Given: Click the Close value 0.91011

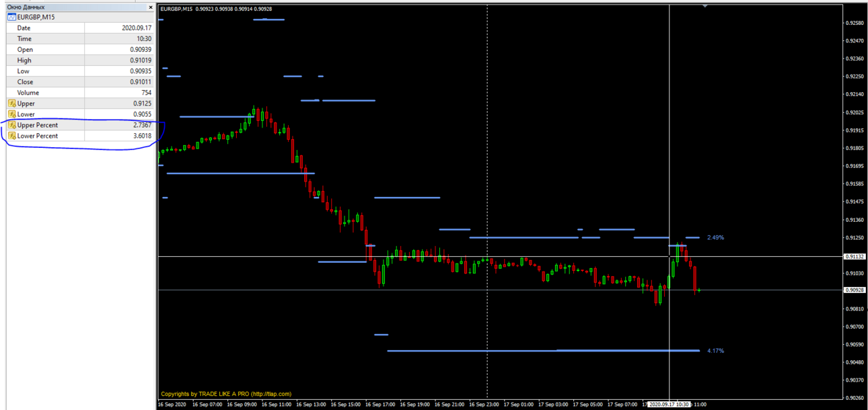Looking at the screenshot, I should pos(141,82).
